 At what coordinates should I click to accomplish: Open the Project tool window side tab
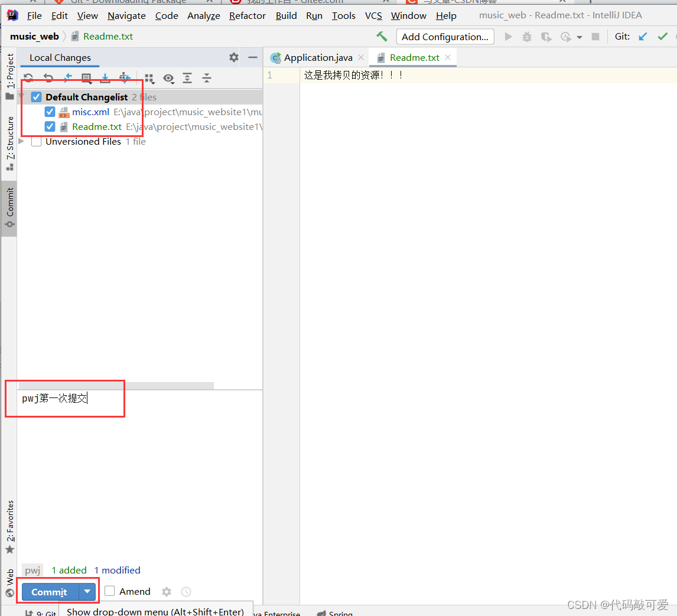coord(9,76)
